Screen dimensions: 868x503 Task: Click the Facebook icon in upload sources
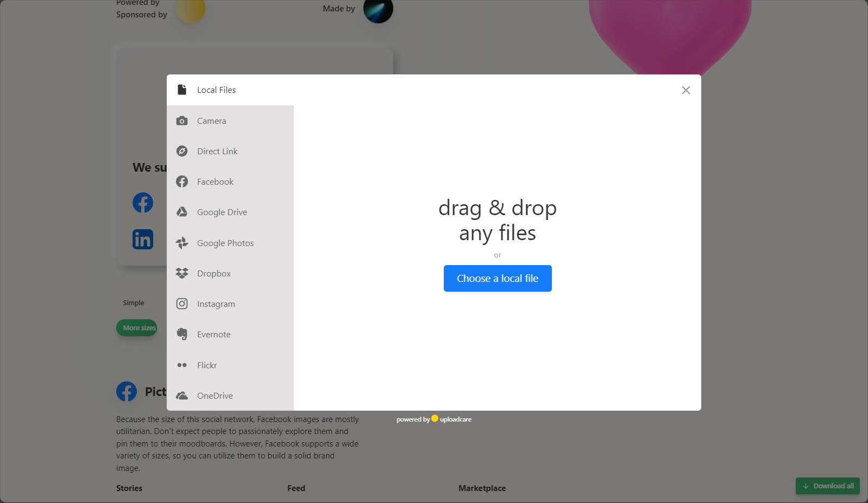pyautogui.click(x=182, y=181)
